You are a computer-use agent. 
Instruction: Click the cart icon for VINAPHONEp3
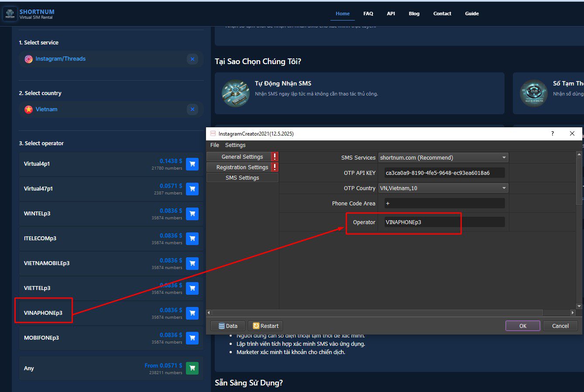click(192, 313)
